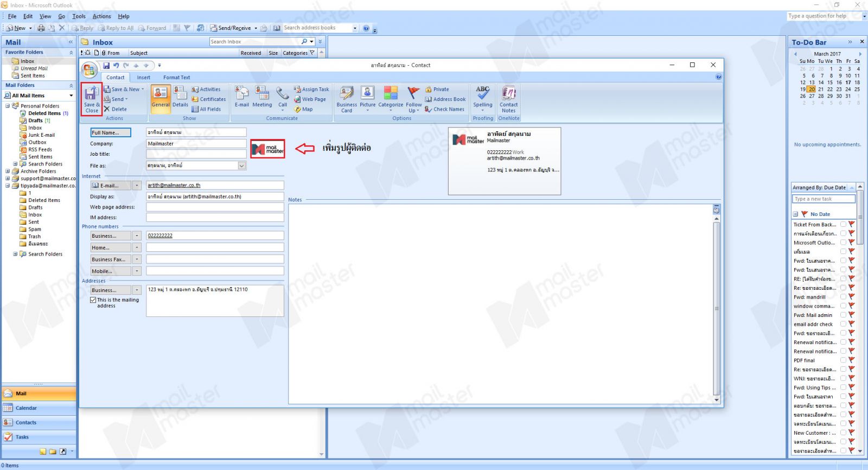
Task: Open the E-mail field type dropdown arrow
Action: pyautogui.click(x=137, y=186)
